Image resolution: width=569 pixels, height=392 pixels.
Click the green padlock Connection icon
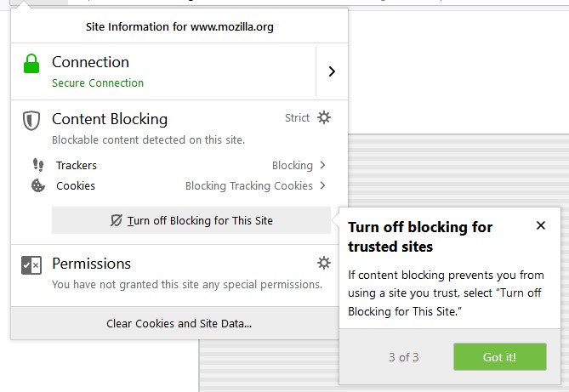(31, 64)
